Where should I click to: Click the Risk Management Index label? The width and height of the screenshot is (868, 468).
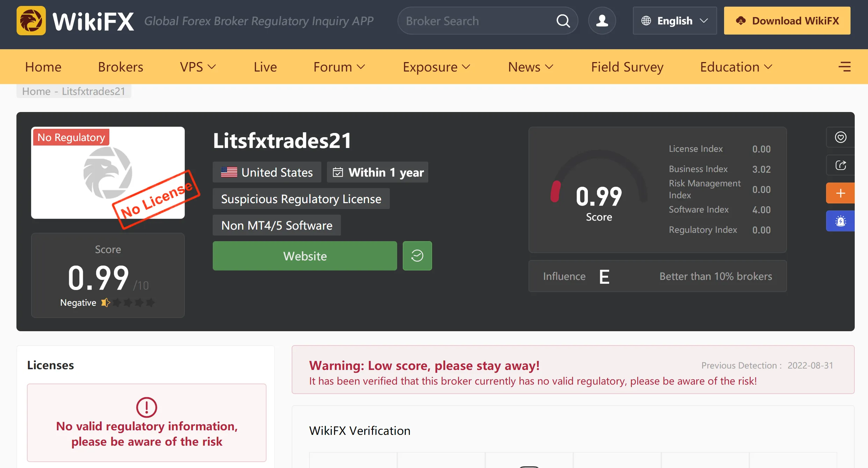705,189
